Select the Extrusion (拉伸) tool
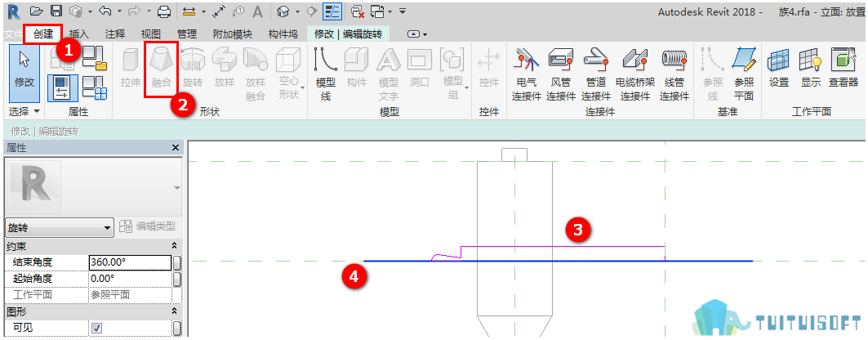 tap(131, 68)
